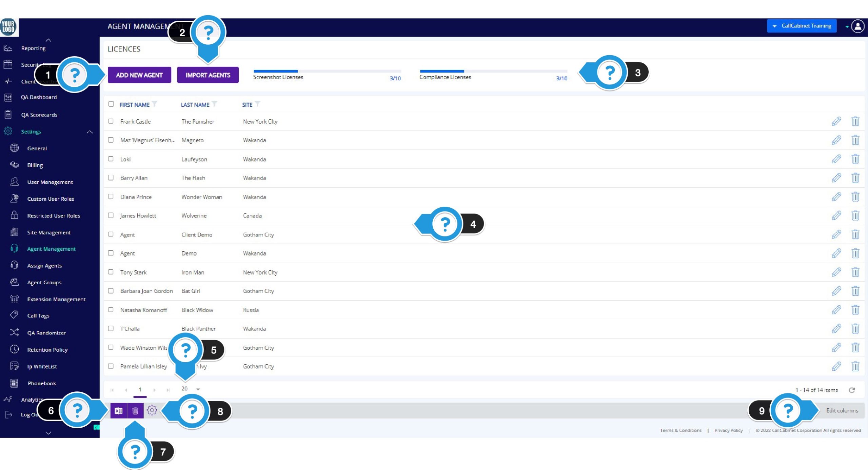Sort by First Name column header
Viewport: 868px width, 470px height.
pyautogui.click(x=134, y=105)
